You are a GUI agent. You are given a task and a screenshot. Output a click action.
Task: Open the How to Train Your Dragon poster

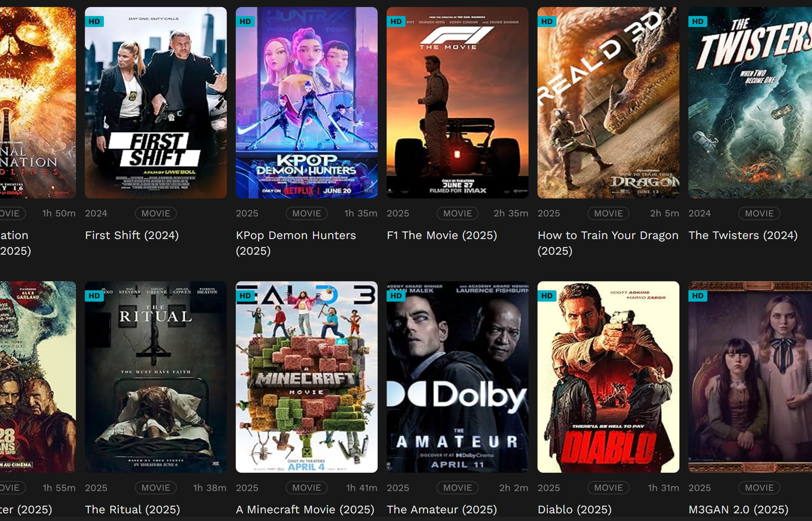[x=608, y=103]
